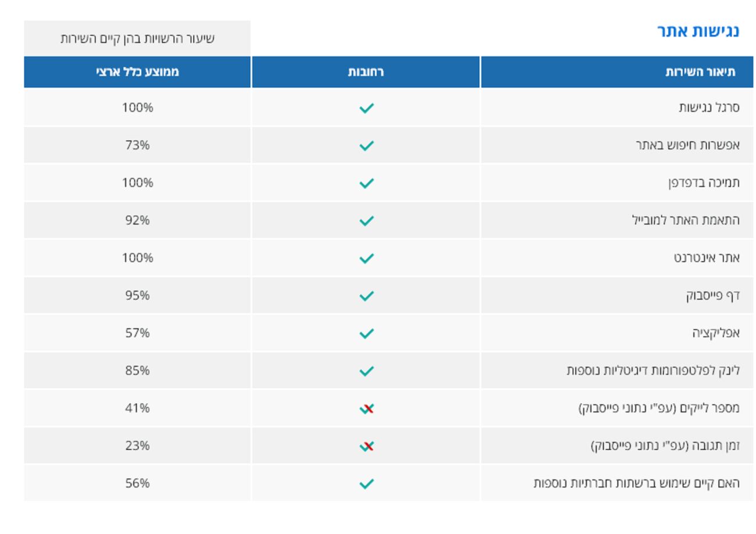The image size is (756, 534).
Task: Click the checkmark for שימוש ברשתות חברתיות נוספות
Action: pos(366,483)
